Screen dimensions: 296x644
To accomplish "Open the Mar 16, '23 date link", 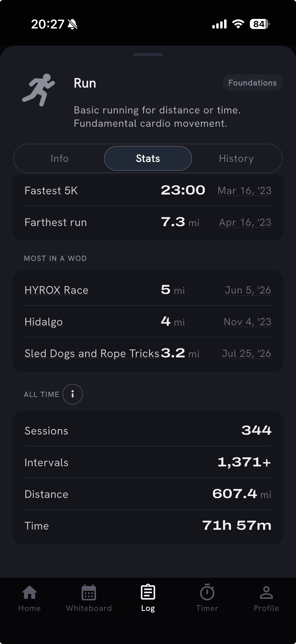I will pyautogui.click(x=244, y=191).
